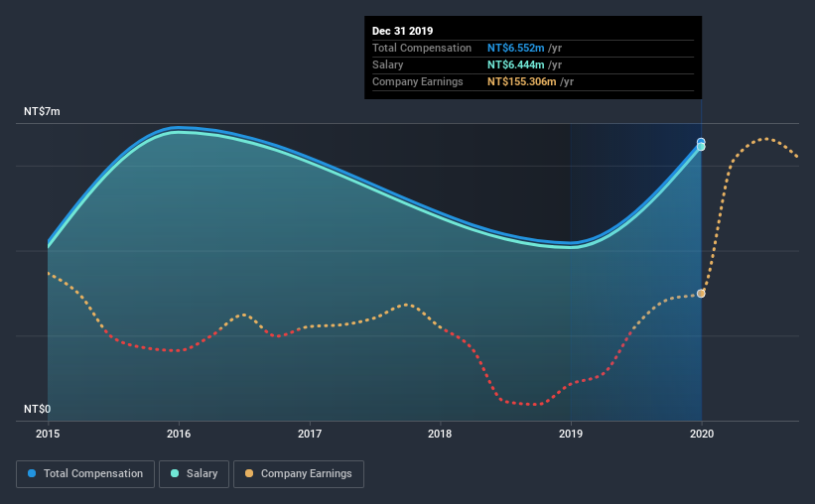This screenshot has width=815, height=504.
Task: Click the NT$0 y-axis label
Action: [38, 409]
